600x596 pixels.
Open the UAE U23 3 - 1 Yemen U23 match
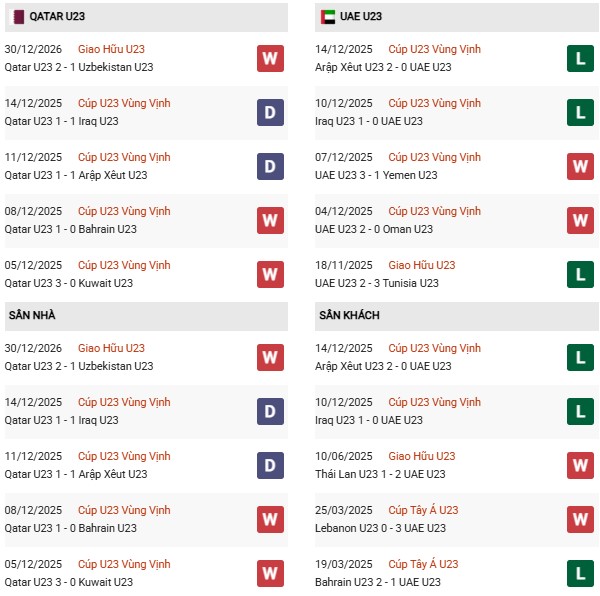[375, 175]
